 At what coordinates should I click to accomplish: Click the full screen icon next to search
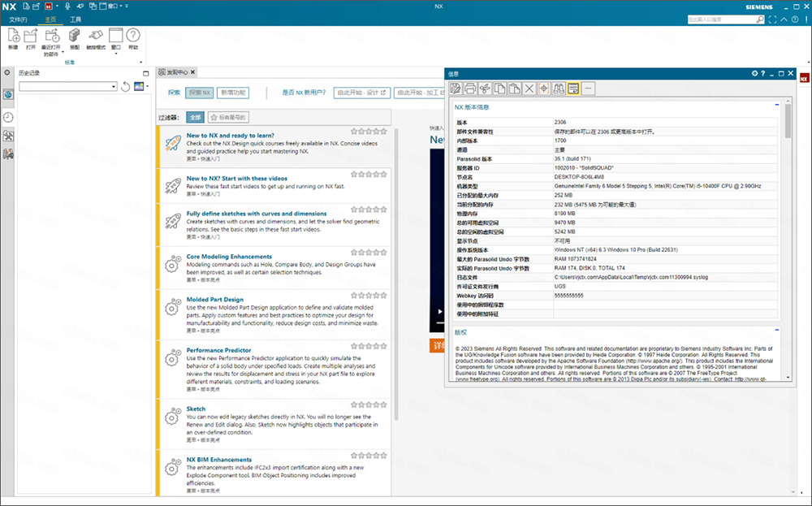click(773, 19)
